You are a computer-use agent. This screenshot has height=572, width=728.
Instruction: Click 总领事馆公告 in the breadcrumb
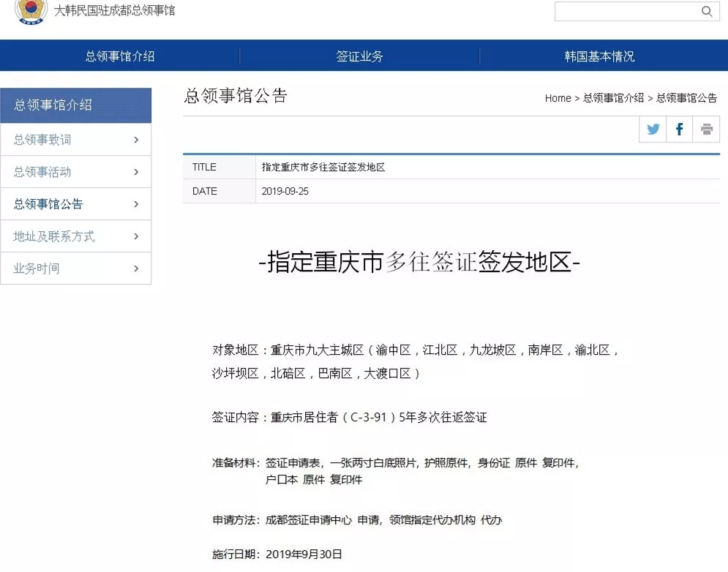(x=686, y=98)
